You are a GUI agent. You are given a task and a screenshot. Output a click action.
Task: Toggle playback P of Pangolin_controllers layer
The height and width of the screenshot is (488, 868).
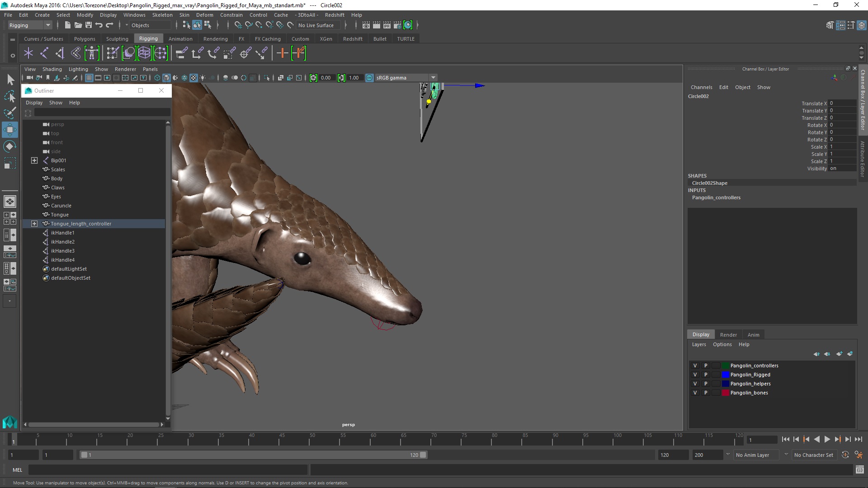(x=705, y=366)
